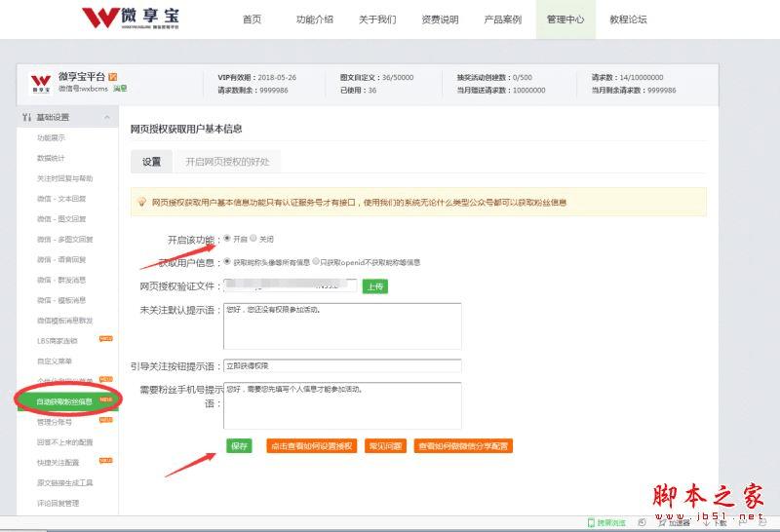The width and height of the screenshot is (780, 532).
Task: Click the 基础设置 tools icon
Action: tap(26, 117)
